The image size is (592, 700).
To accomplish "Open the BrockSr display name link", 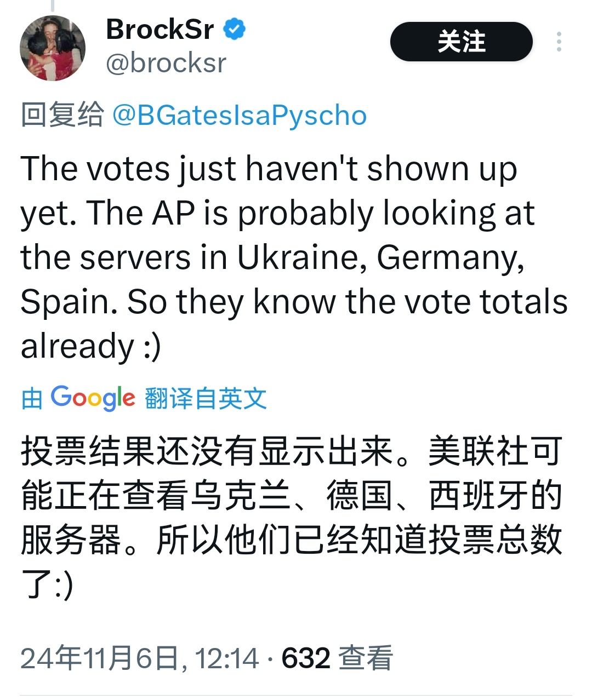I will (x=160, y=29).
